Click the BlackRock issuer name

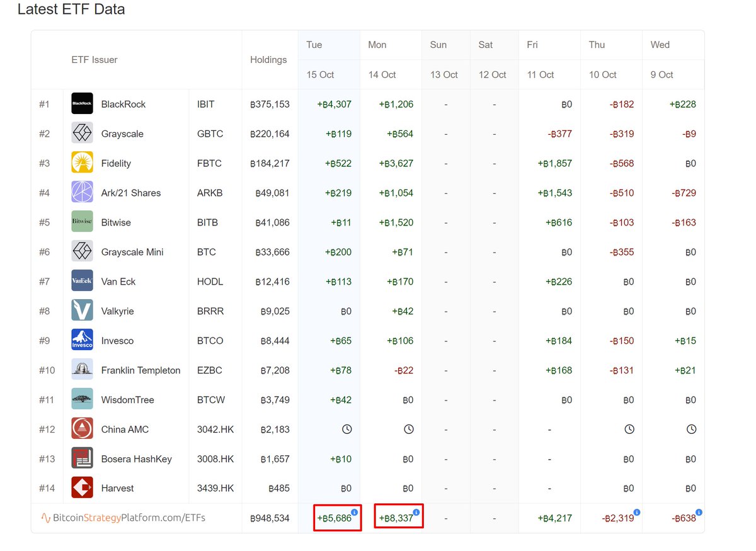point(123,104)
